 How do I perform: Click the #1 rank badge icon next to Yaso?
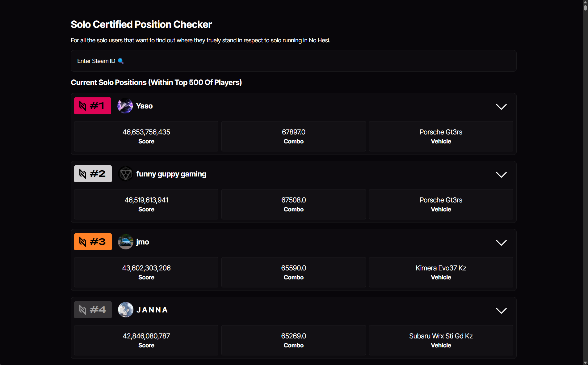coord(83,106)
